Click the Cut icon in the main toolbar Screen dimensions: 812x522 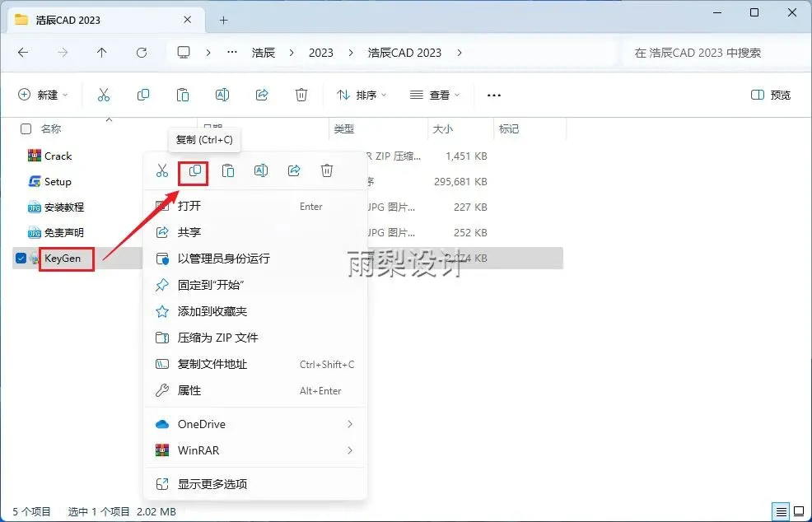pos(104,95)
